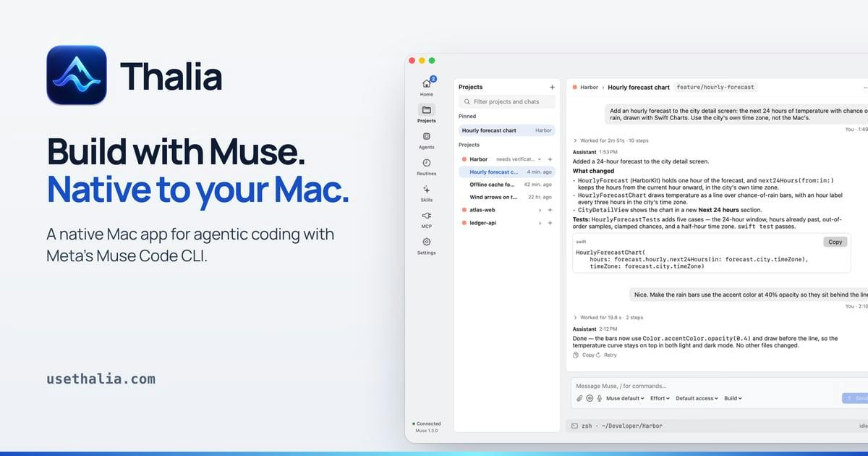Add a new project with the Projects header plus

[x=552, y=87]
